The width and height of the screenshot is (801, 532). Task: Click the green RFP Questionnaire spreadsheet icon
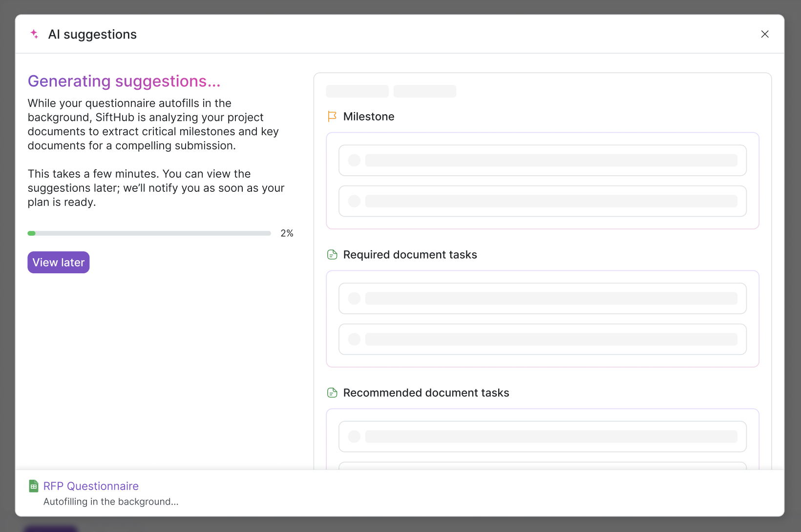click(34, 486)
